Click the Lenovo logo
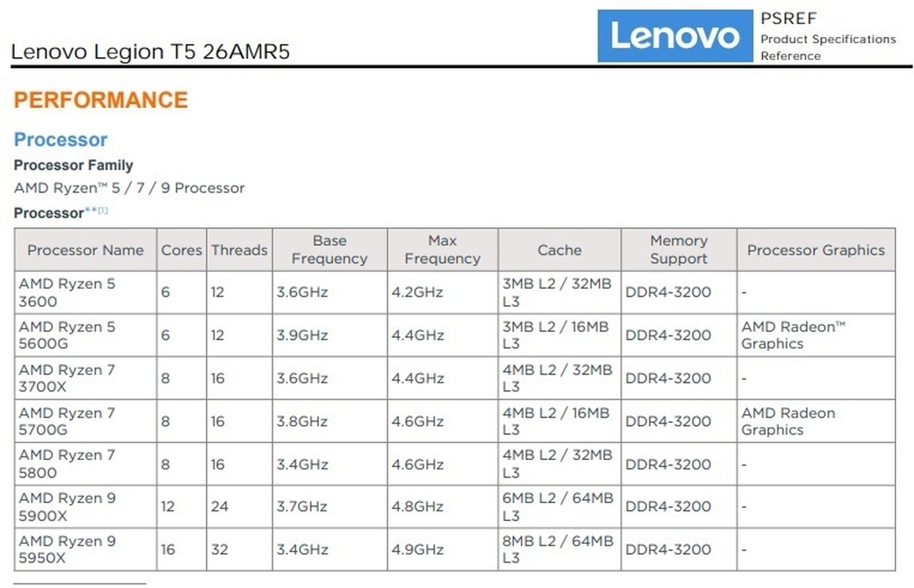914x588 pixels. [674, 35]
